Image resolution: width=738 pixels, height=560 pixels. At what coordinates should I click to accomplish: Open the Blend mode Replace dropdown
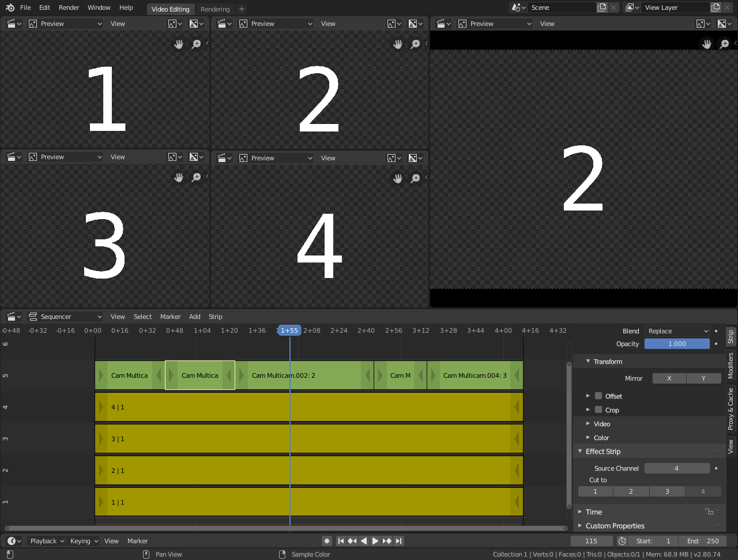coord(677,330)
